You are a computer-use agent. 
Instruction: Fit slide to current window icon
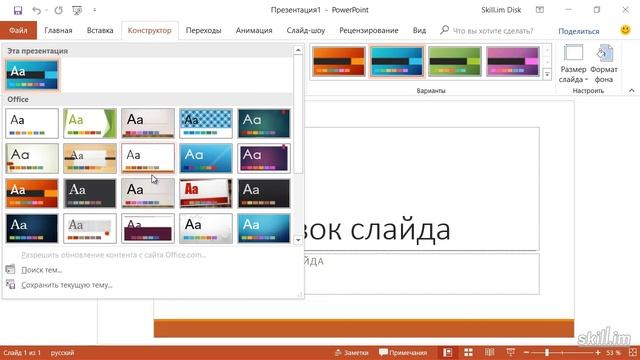(633, 353)
